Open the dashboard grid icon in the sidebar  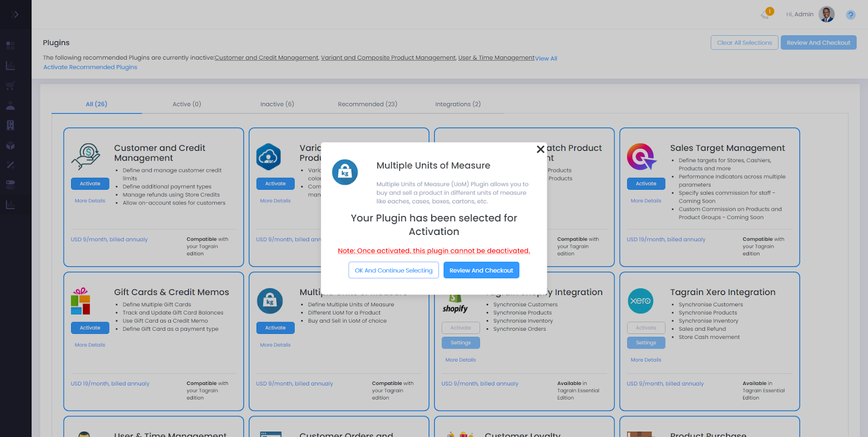tap(10, 46)
